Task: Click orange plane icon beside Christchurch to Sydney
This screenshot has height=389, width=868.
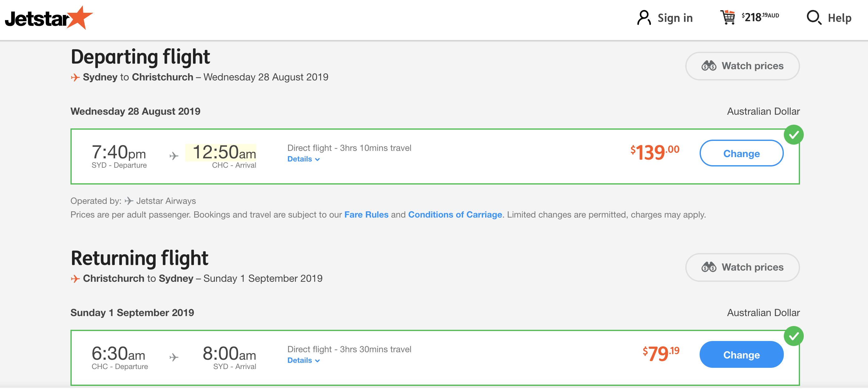Action: (x=75, y=279)
